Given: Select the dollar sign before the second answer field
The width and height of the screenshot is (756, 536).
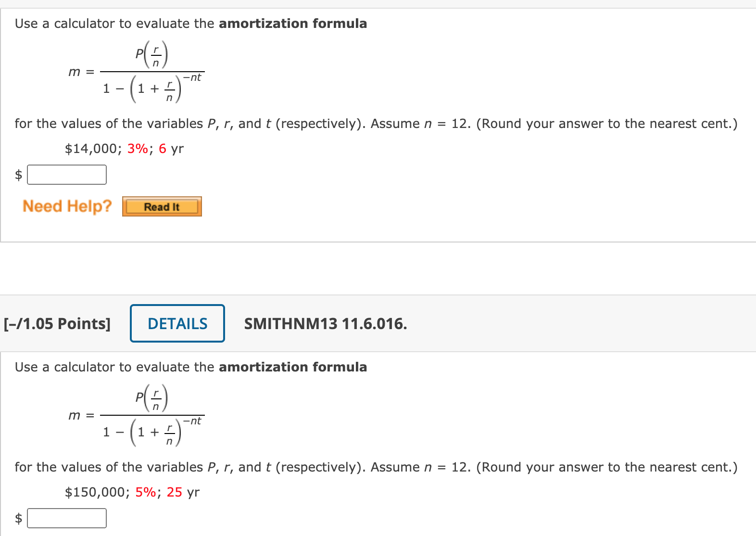Looking at the screenshot, I should coord(18,518).
